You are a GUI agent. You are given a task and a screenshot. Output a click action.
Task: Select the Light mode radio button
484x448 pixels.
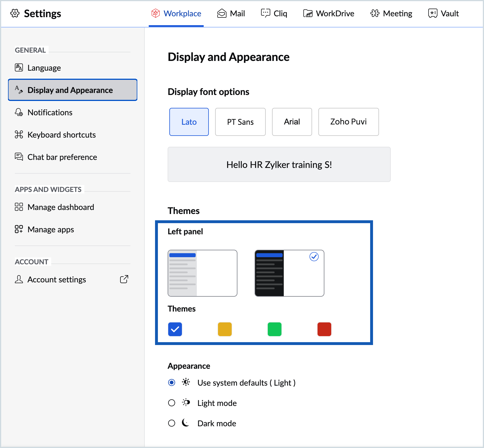[172, 403]
